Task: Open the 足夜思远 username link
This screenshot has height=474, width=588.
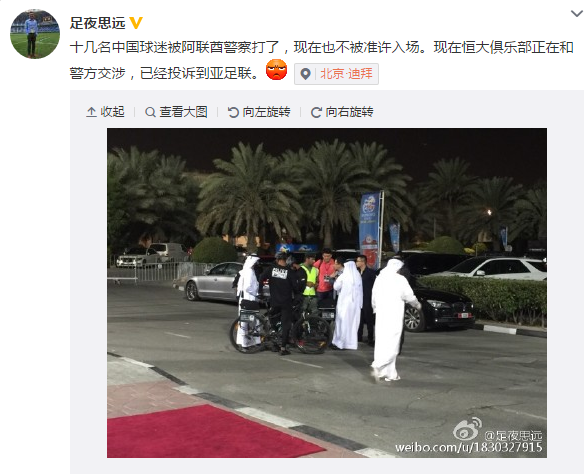Action: pyautogui.click(x=98, y=23)
